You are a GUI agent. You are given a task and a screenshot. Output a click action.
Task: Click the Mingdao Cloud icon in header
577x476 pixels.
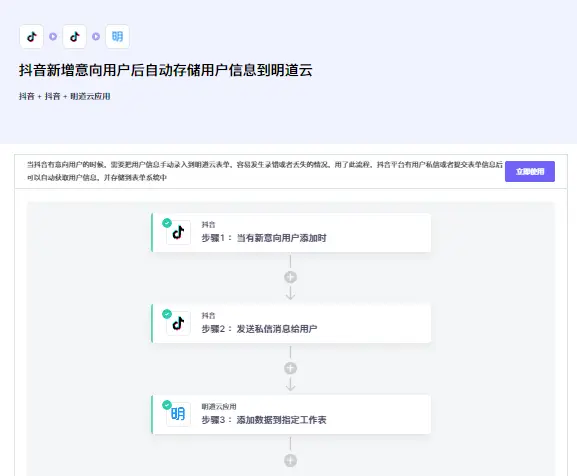117,36
